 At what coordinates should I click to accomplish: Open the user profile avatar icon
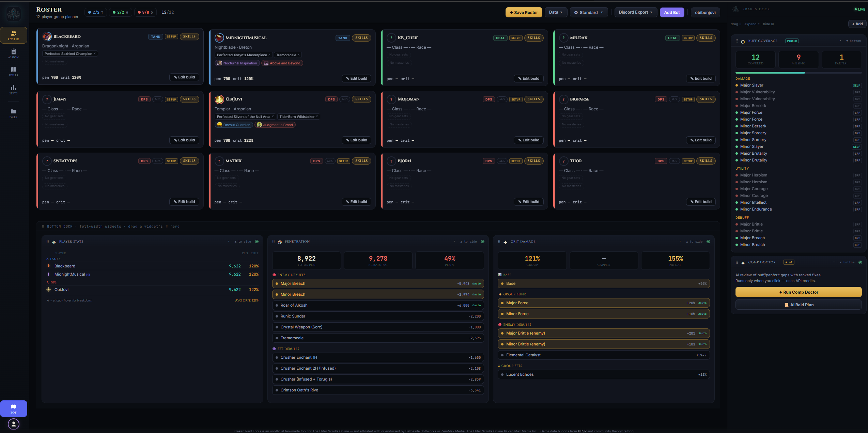[14, 424]
